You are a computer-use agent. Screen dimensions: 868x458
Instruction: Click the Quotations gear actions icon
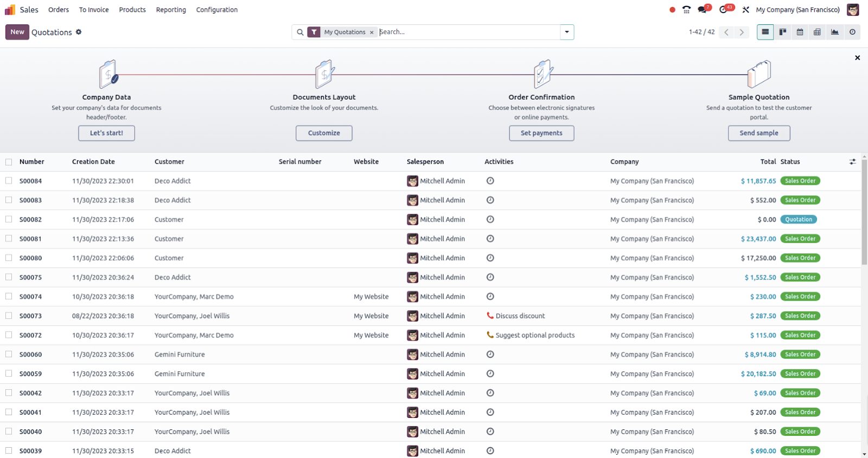[79, 32]
